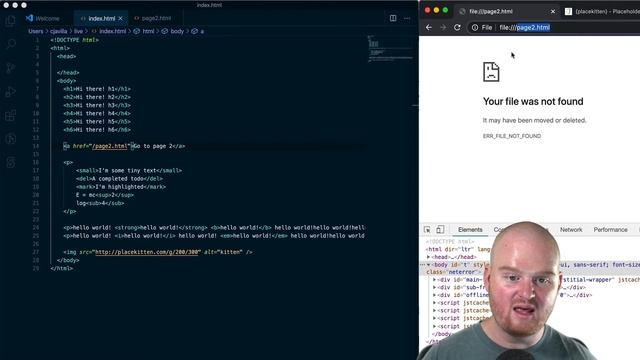Screen dimensions: 640x360
Task: Click body in the breadcrumb path
Action: click(173, 31)
